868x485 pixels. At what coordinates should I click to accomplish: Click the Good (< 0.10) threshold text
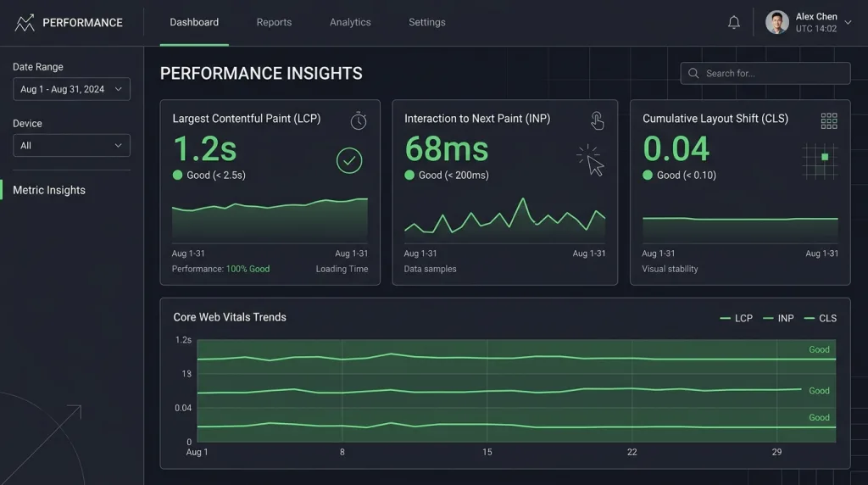pyautogui.click(x=687, y=175)
